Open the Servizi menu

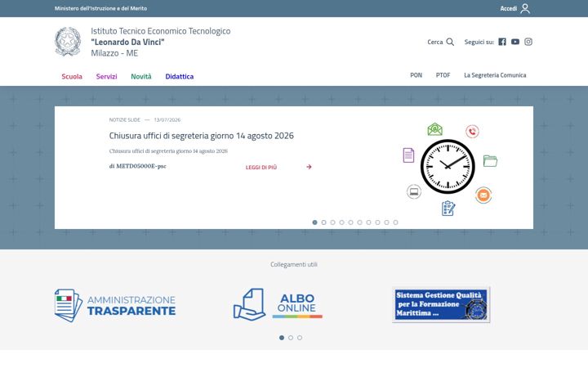pyautogui.click(x=106, y=76)
